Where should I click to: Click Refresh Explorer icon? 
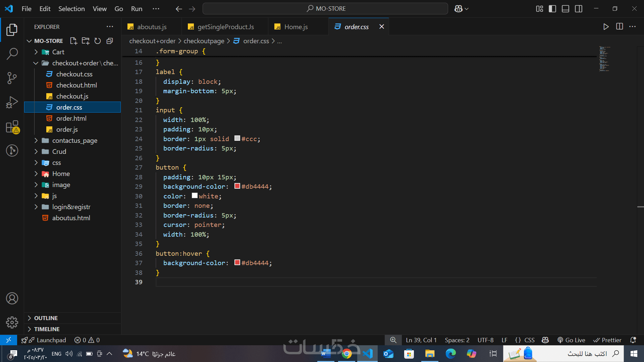98,41
